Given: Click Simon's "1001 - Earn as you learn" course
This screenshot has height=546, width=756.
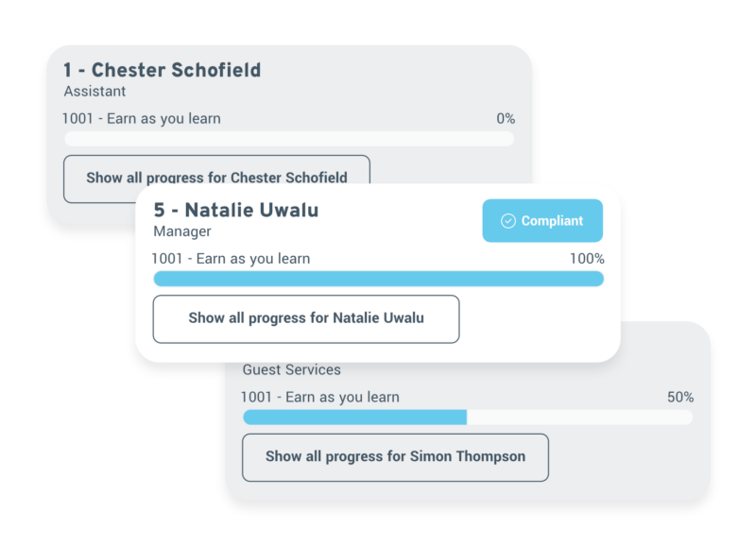Looking at the screenshot, I should coord(320,397).
